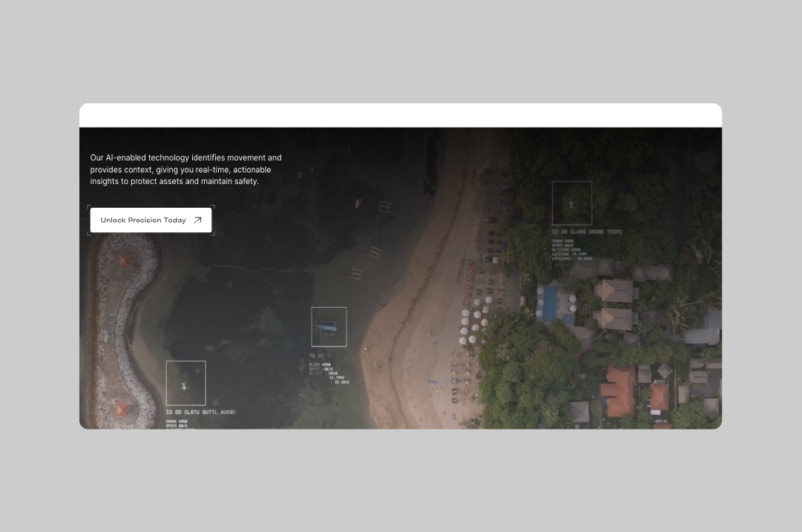Click the Unlock Precision Today button
Viewport: 802px width, 532px height.
[x=151, y=220]
